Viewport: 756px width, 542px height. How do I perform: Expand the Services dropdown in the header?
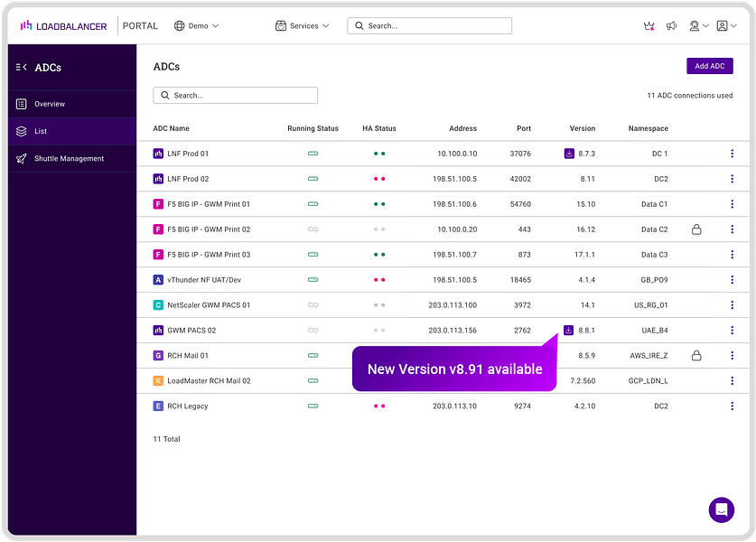tap(303, 25)
